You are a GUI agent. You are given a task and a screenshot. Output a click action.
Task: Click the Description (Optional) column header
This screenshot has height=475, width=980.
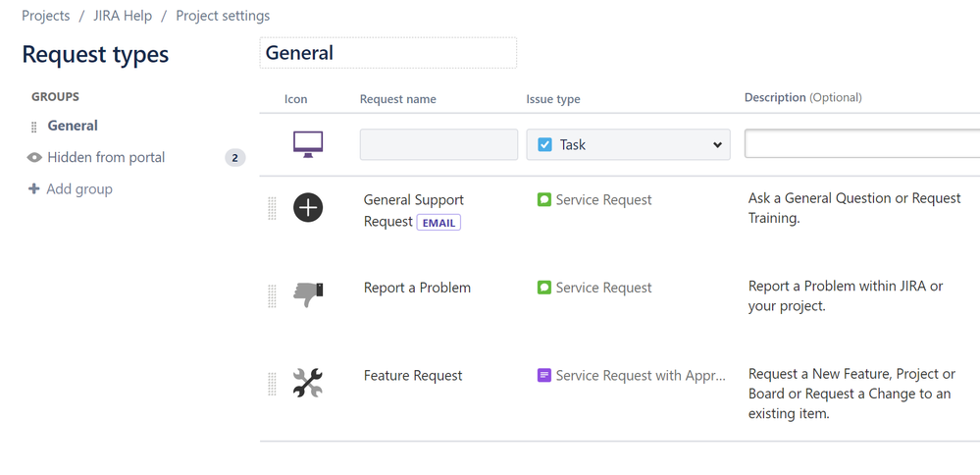tap(803, 97)
